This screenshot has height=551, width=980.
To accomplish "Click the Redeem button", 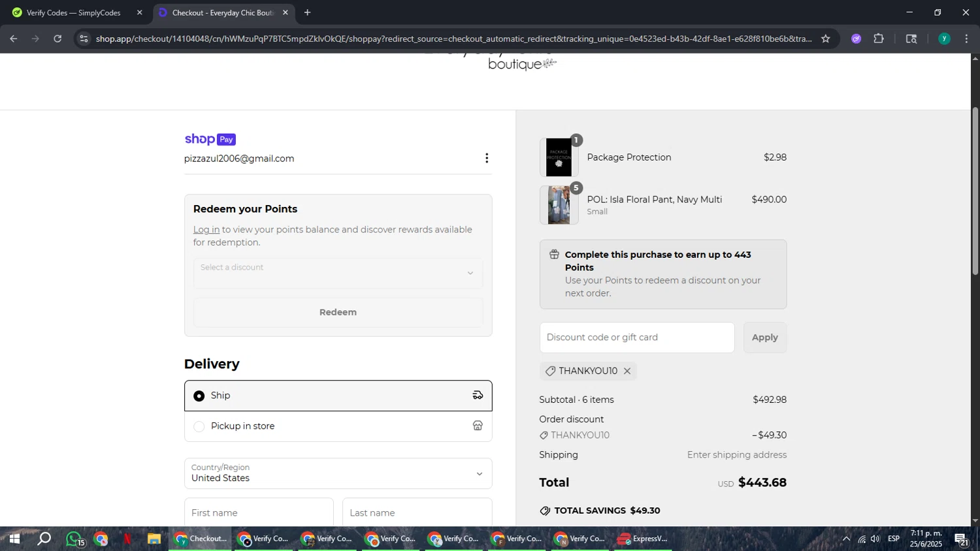I will 338,312.
